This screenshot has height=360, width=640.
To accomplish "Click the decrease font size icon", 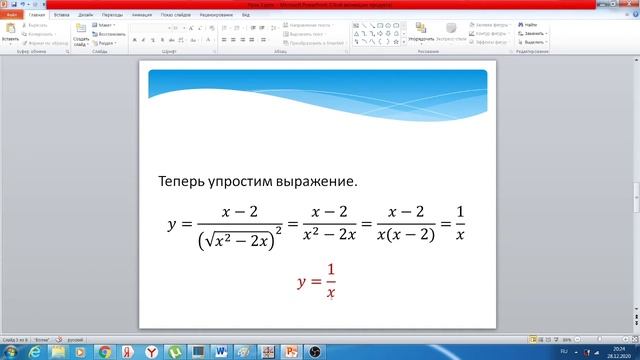I will pyautogui.click(x=200, y=28).
